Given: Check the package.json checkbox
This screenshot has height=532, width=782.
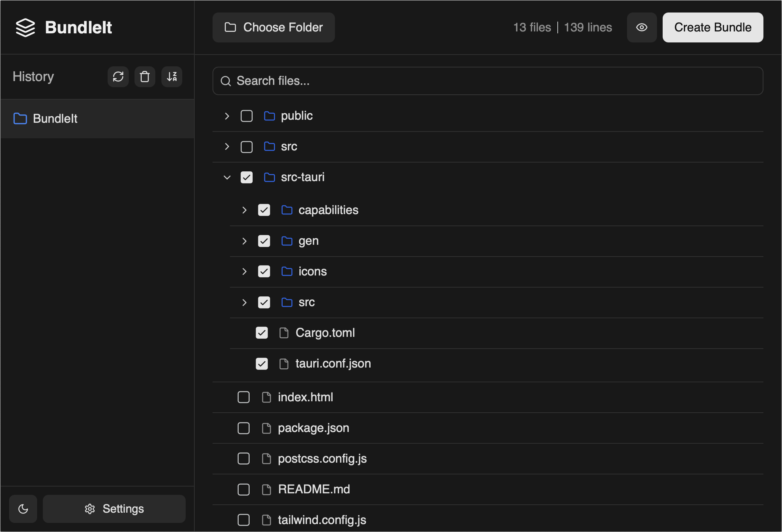Looking at the screenshot, I should click(x=244, y=428).
